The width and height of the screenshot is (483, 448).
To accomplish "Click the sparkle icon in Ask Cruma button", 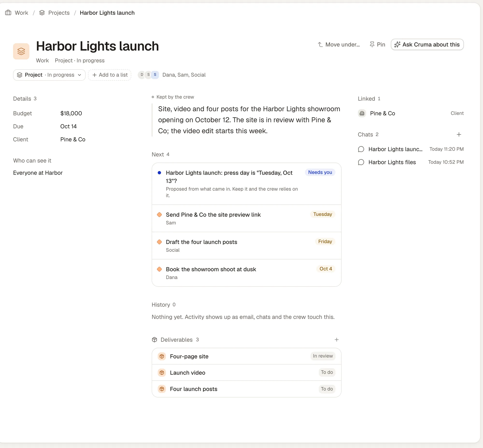I will (x=397, y=44).
